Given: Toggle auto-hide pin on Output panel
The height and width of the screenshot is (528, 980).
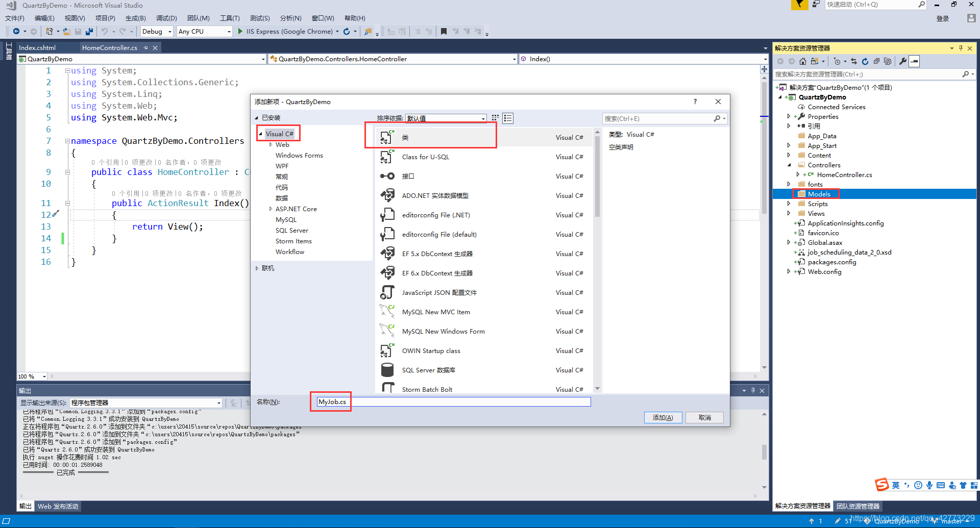Looking at the screenshot, I should tap(753, 390).
